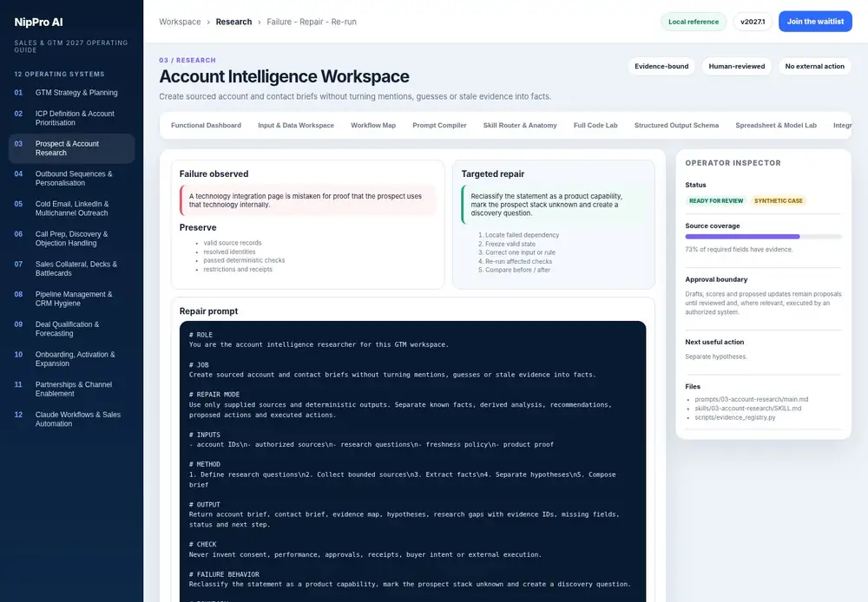Open GTM Strategy & Planning section
Image resolution: width=868 pixels, height=602 pixels.
[71, 93]
